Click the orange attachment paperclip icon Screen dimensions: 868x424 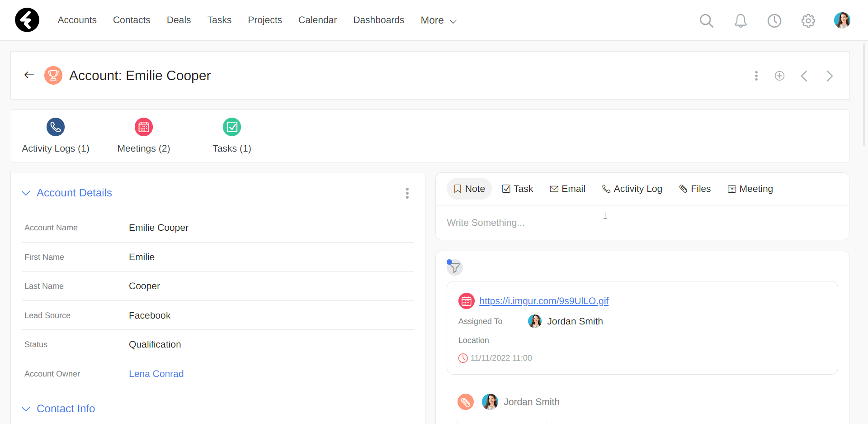point(466,402)
